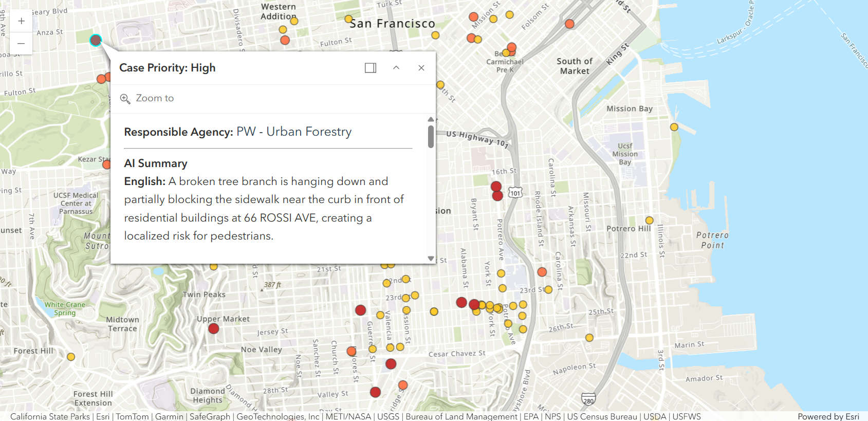Select the highlighted marker near Anza St
This screenshot has width=868, height=421.
96,40
